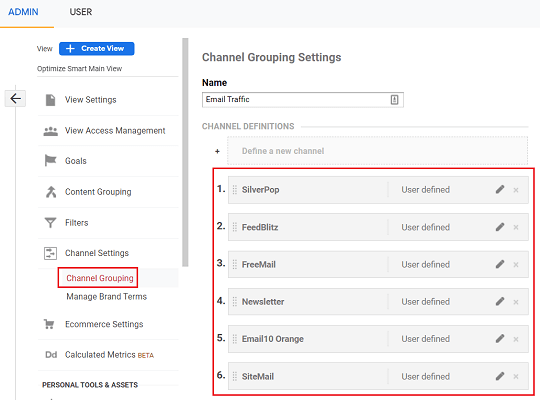Viewport: 540px width, 400px height.
Task: Click the Filters funnel icon
Action: [x=50, y=223]
